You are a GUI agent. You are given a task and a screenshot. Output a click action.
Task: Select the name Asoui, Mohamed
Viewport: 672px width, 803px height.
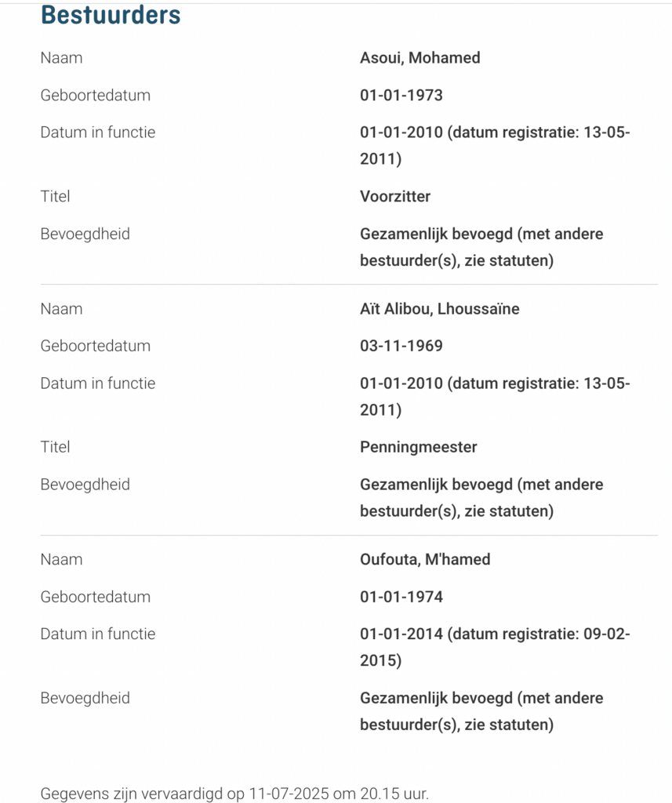click(x=420, y=58)
